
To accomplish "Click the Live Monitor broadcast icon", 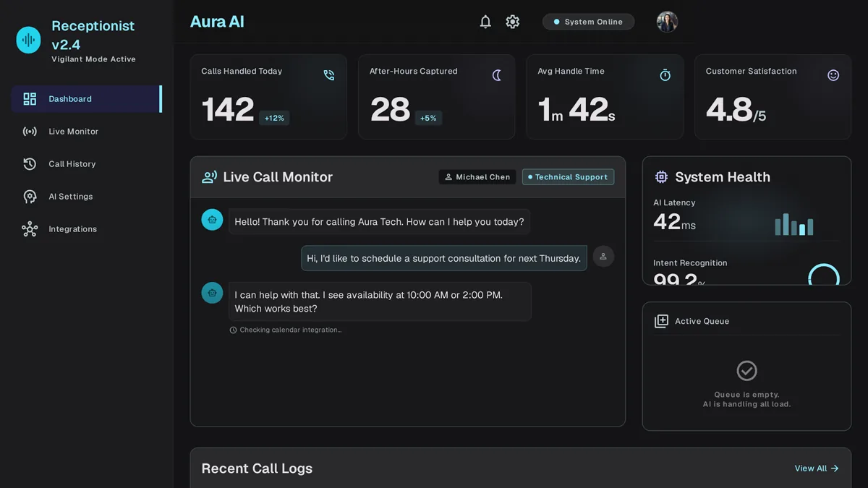I will 30,132.
